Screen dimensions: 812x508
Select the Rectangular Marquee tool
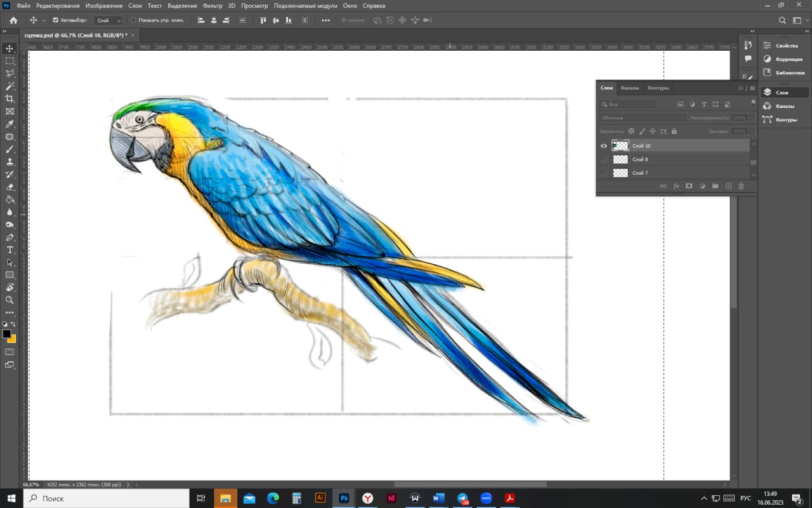click(x=10, y=61)
